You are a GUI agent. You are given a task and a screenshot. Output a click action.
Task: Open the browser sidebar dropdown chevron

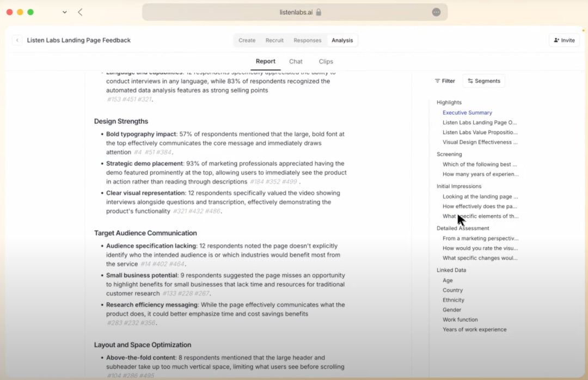coord(65,12)
